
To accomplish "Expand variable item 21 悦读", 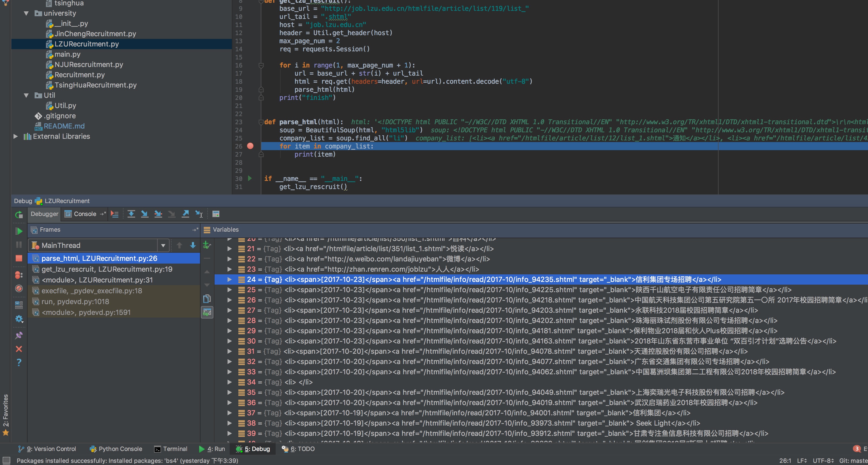I will [x=229, y=249].
